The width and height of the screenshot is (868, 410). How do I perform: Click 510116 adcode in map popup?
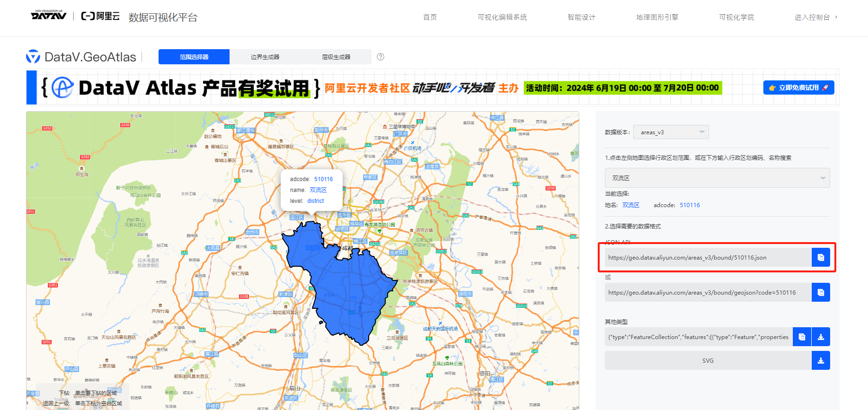(x=324, y=179)
